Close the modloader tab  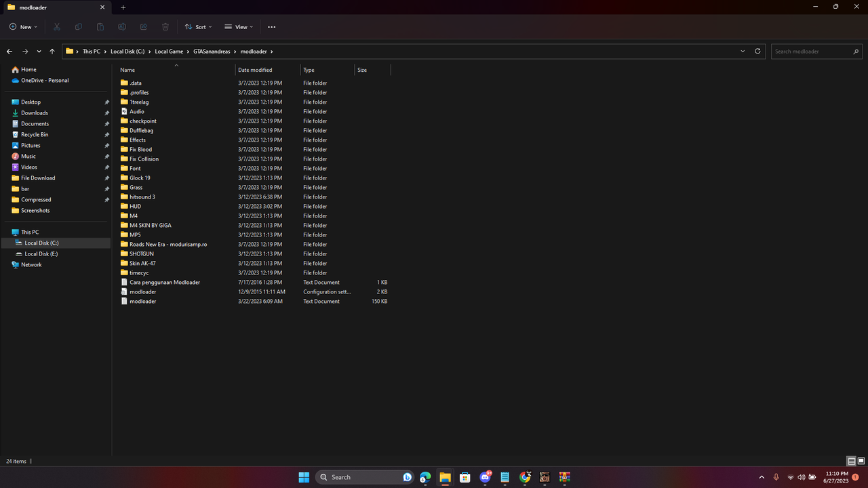pos(102,7)
